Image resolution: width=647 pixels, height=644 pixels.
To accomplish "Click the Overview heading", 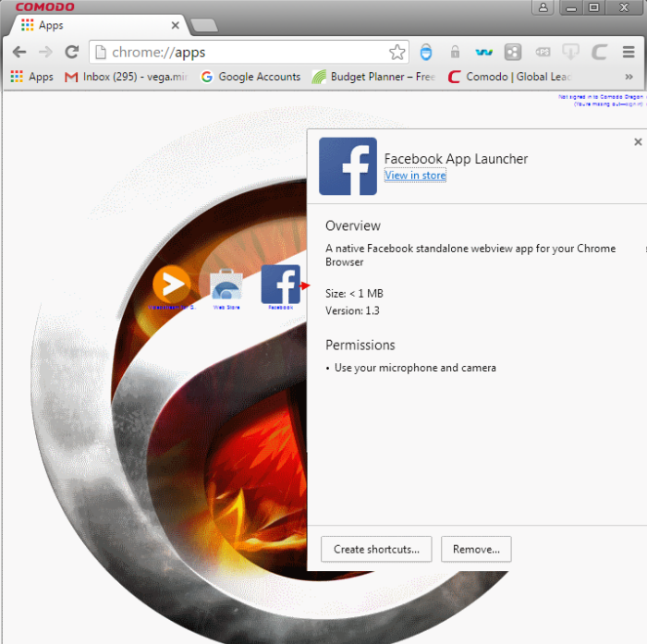I will click(353, 225).
